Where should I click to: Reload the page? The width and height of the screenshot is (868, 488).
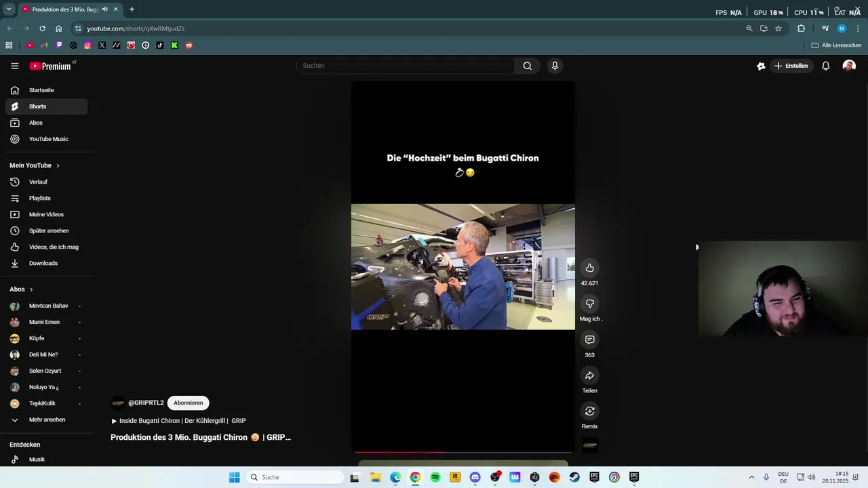(x=42, y=28)
